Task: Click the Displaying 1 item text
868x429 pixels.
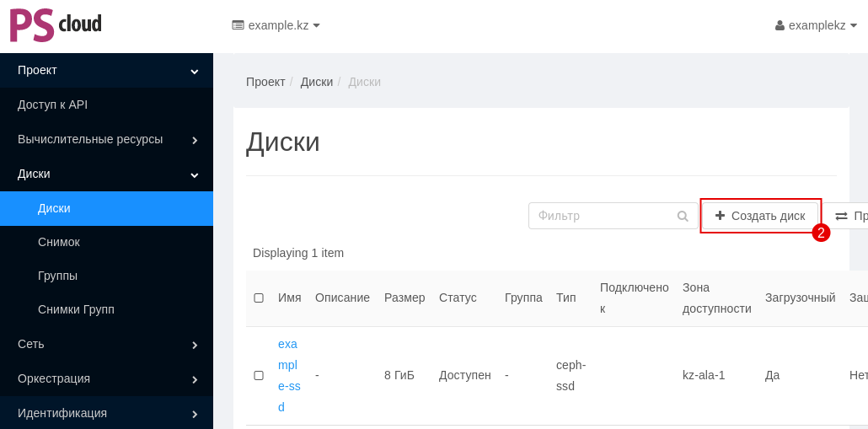Action: tap(298, 253)
